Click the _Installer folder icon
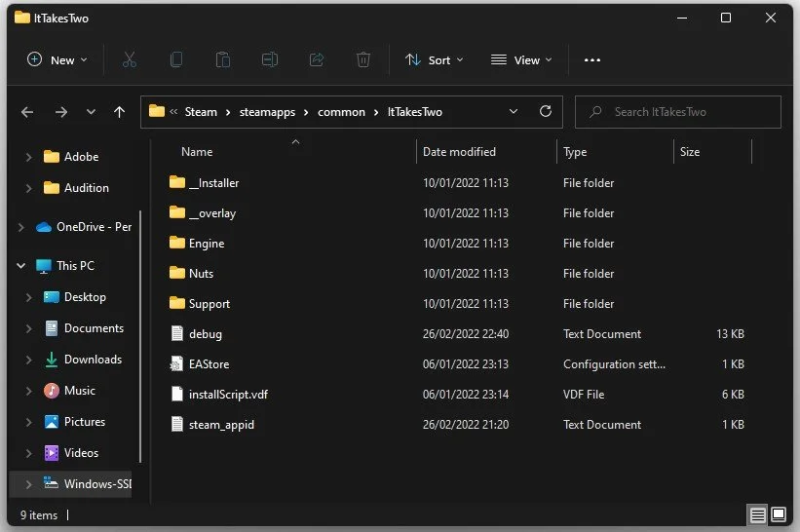Viewport: 800px width, 532px height. coord(177,182)
